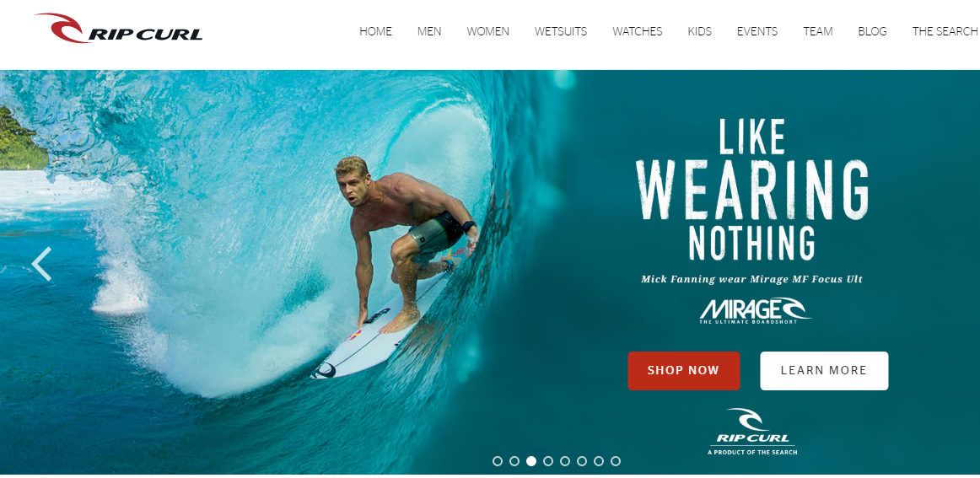
Task: Jump to the fifth carousel slide dot
Action: (565, 461)
